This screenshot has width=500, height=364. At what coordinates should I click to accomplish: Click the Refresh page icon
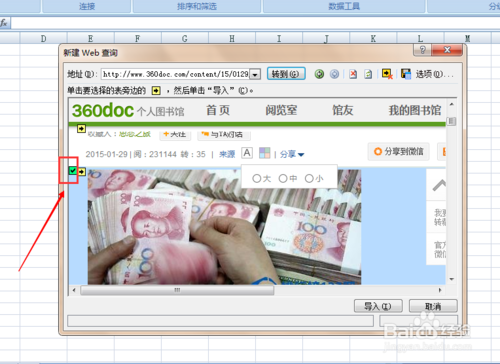coord(368,74)
